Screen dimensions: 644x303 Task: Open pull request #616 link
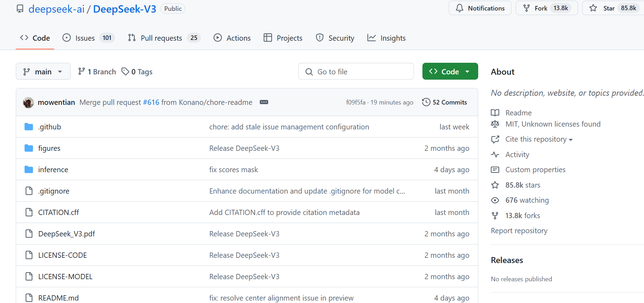[x=151, y=102]
